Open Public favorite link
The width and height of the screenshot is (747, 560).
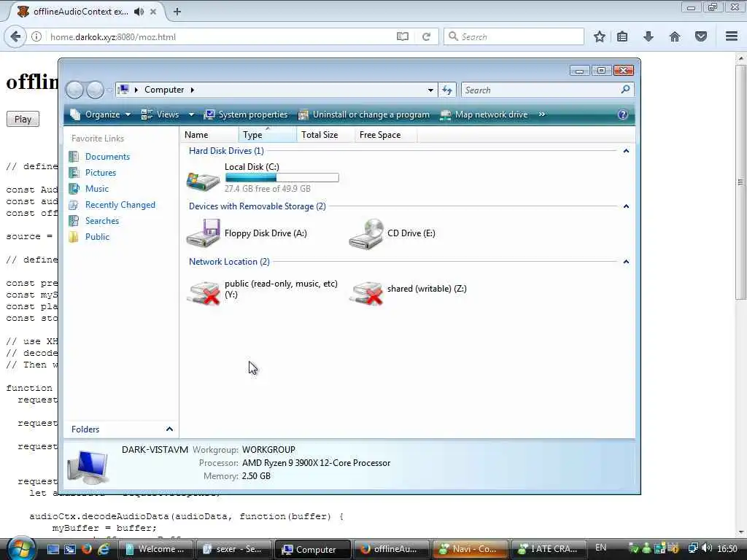coord(97,237)
